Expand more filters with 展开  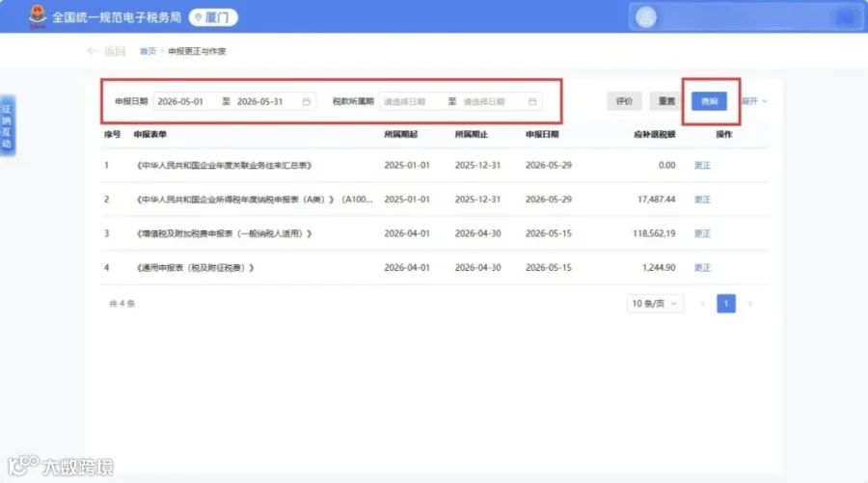755,101
